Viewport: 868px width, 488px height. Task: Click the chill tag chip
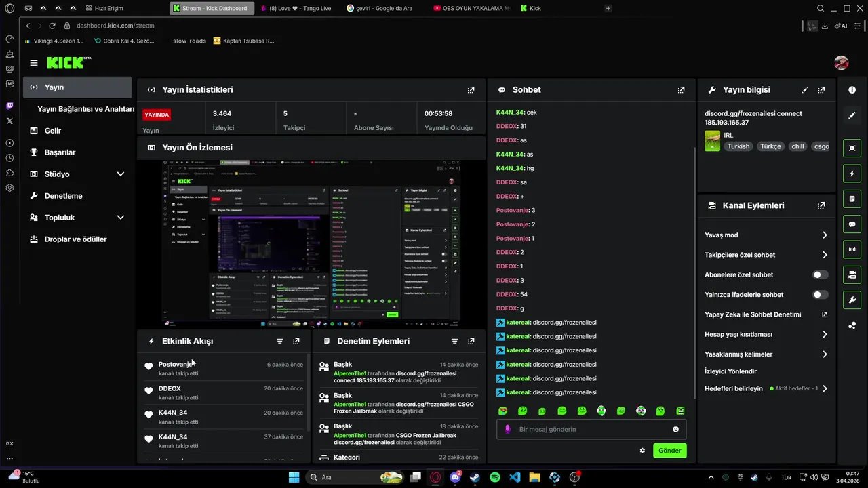click(x=797, y=146)
